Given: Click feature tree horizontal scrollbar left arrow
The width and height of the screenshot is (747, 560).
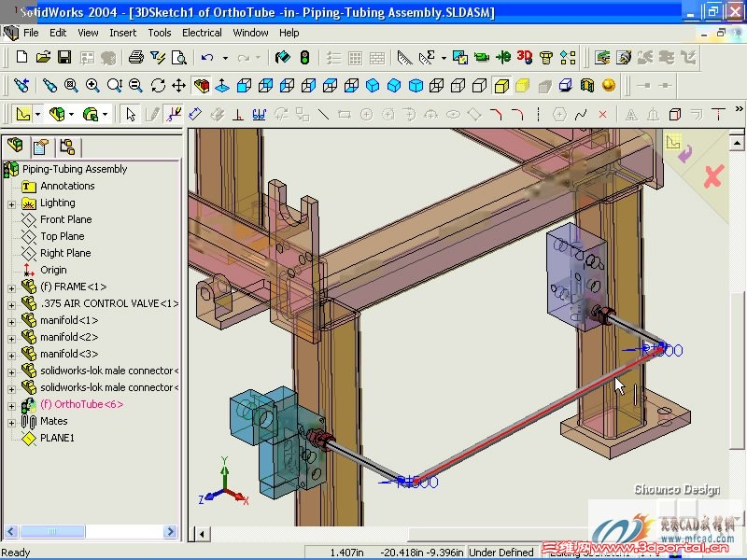Looking at the screenshot, I should pyautogui.click(x=11, y=531).
